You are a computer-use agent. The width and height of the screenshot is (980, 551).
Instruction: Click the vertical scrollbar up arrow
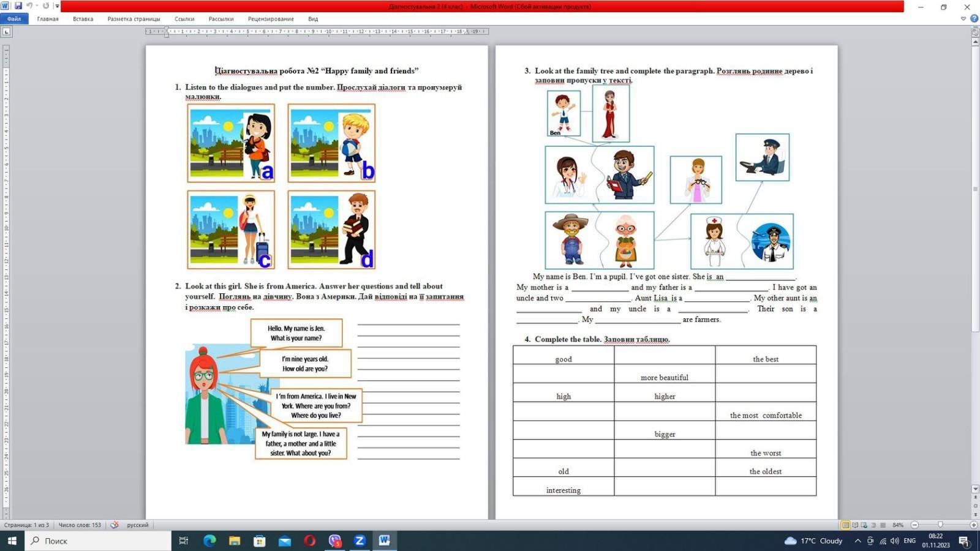click(975, 41)
